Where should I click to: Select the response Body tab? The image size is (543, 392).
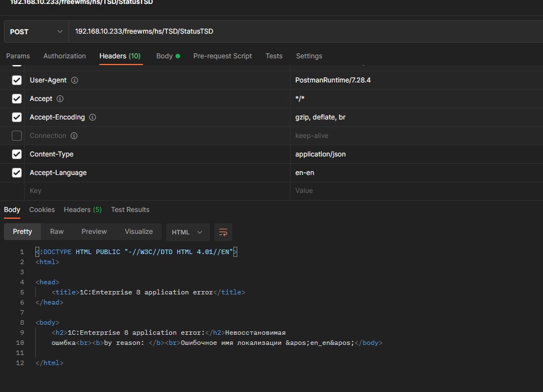coord(12,210)
